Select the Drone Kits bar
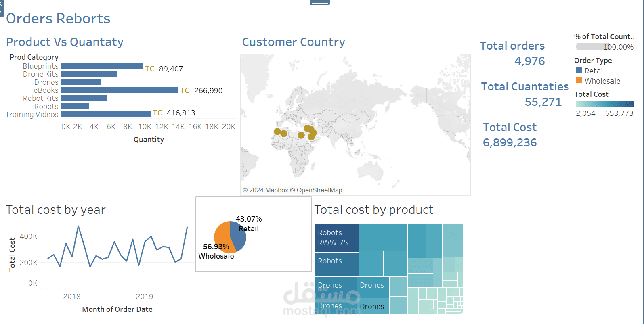 tap(89, 74)
